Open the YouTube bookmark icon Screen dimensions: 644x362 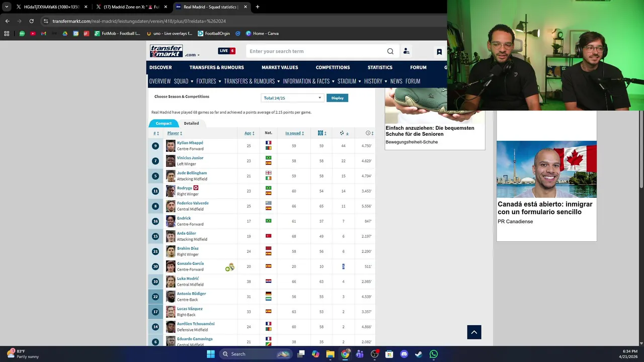coord(33,34)
